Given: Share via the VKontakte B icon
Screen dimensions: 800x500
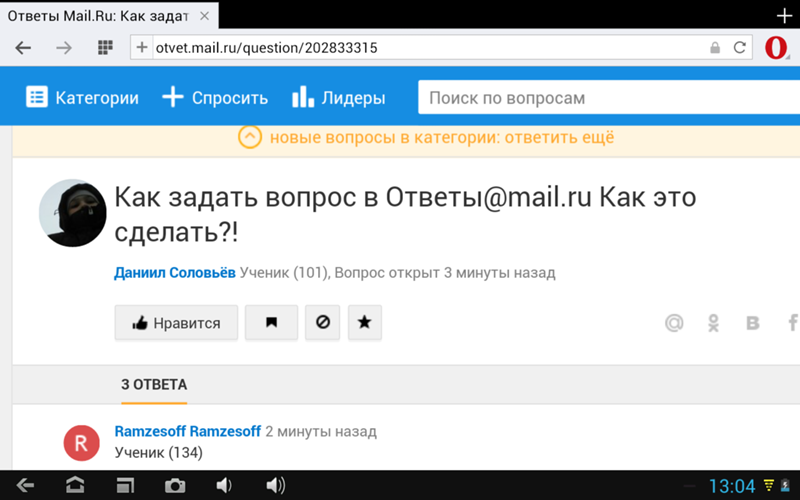Looking at the screenshot, I should click(x=753, y=323).
